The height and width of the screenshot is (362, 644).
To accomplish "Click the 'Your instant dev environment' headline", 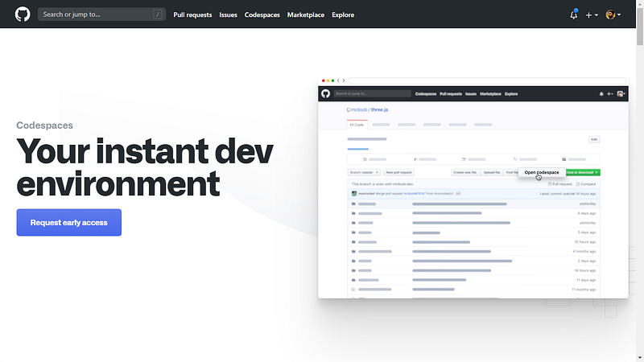I will (145, 167).
